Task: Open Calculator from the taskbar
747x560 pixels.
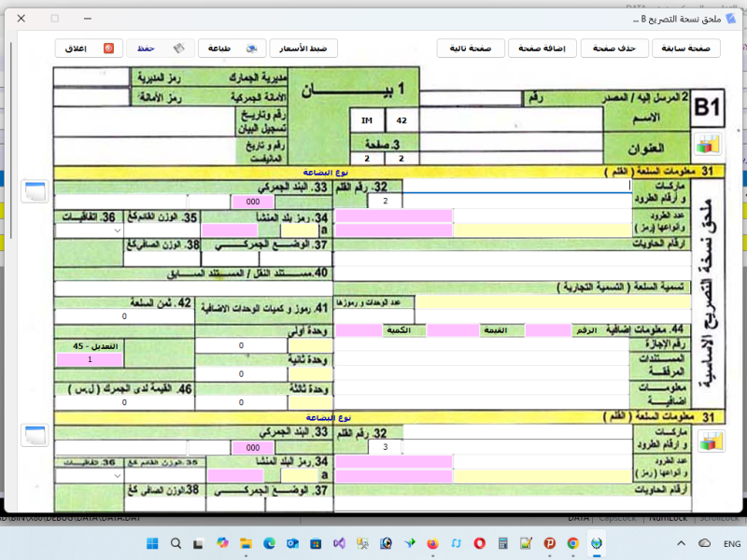Action: (x=502, y=543)
